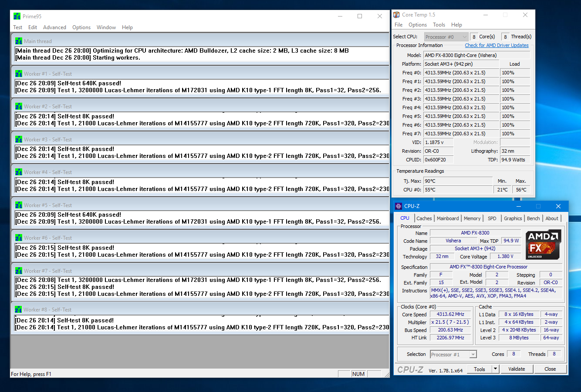Switch to the Bench tab
Screen dimensions: 581x392
533,218
